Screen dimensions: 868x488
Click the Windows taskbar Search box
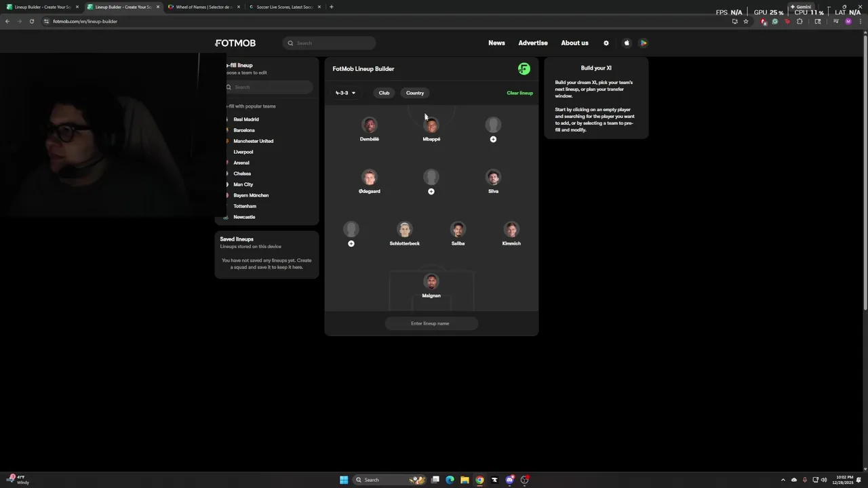tap(391, 480)
